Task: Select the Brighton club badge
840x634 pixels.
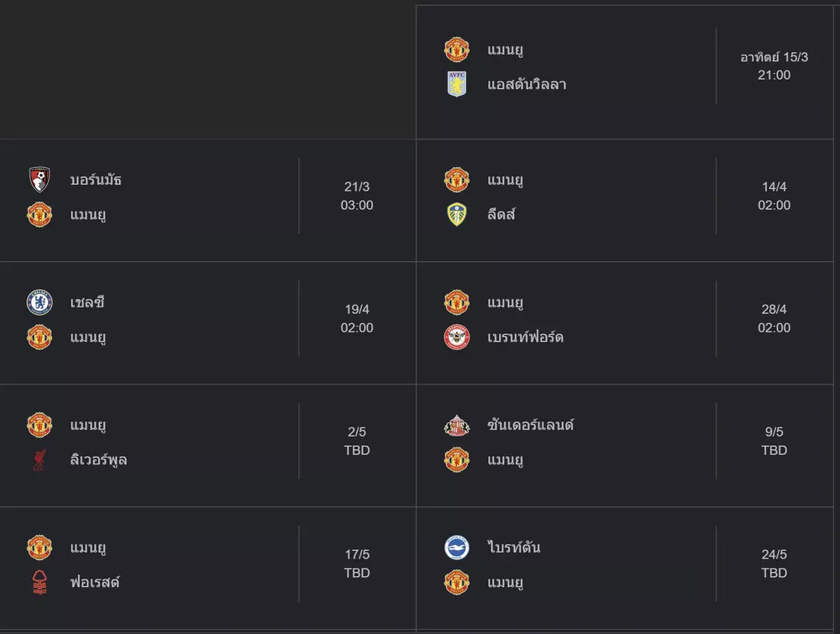Action: tap(457, 548)
